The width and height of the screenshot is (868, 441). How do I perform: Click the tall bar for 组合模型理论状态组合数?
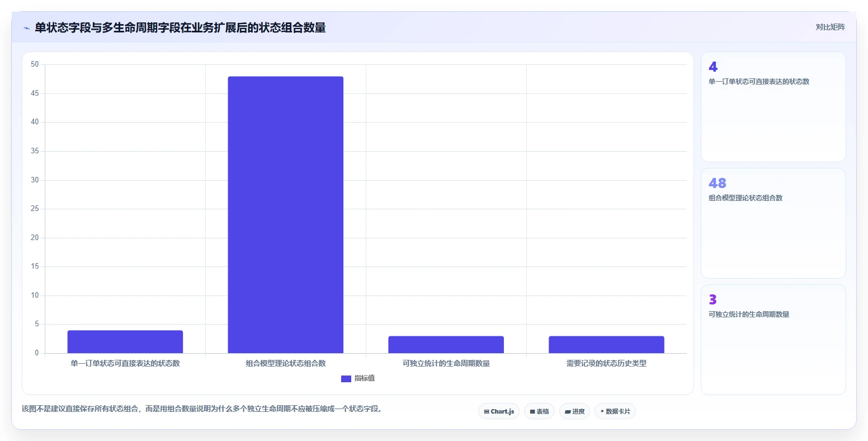tap(286, 215)
